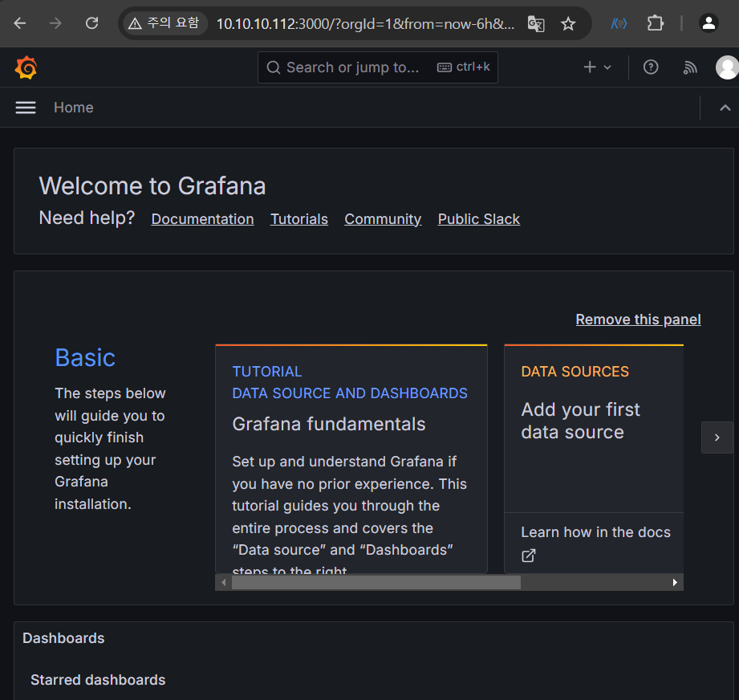Image resolution: width=739 pixels, height=700 pixels.
Task: Click Remove this panel link
Action: click(x=638, y=319)
